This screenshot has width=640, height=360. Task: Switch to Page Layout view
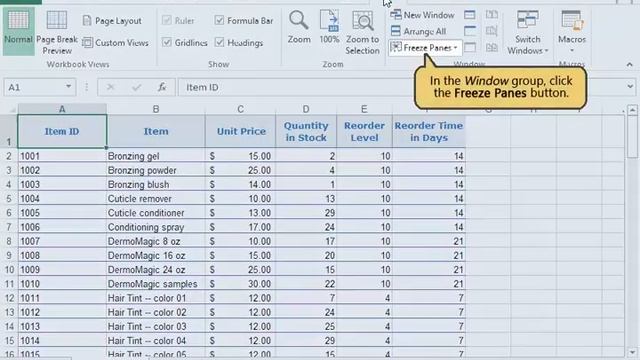[x=112, y=21]
